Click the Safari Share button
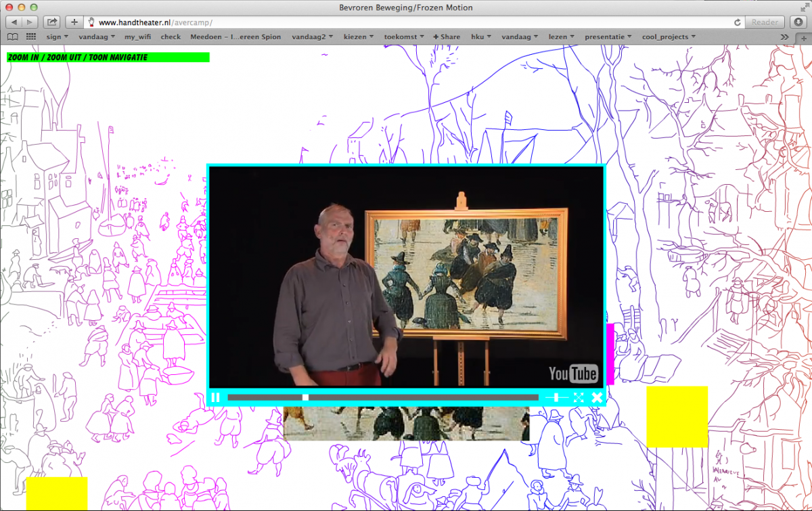This screenshot has height=511, width=812. 51,22
